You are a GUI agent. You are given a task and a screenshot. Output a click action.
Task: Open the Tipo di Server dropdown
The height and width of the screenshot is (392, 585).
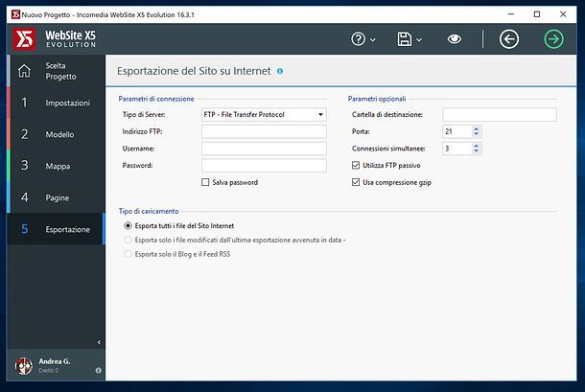(x=264, y=114)
